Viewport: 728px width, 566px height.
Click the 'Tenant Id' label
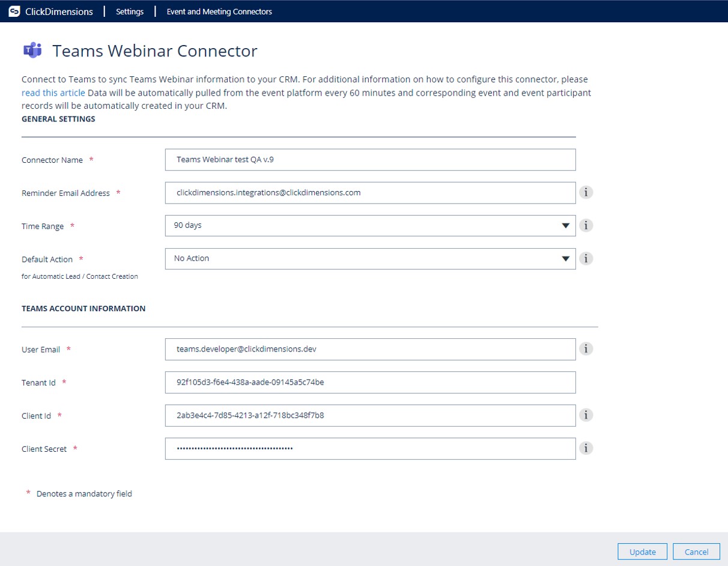(38, 383)
